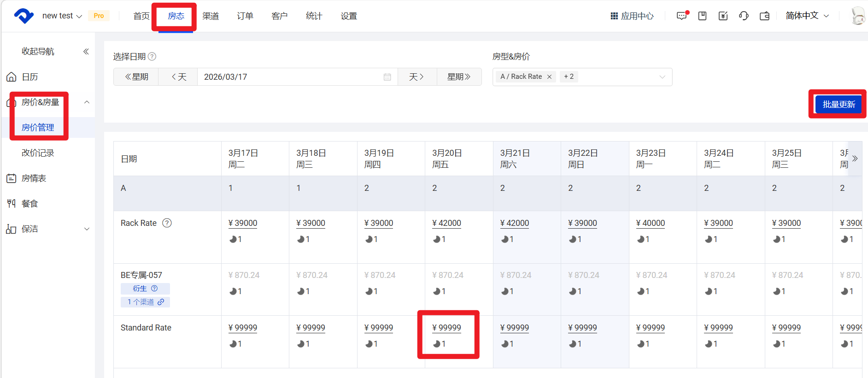Open the 统计 top menu tab
Viewport: 868px width, 378px height.
[314, 16]
